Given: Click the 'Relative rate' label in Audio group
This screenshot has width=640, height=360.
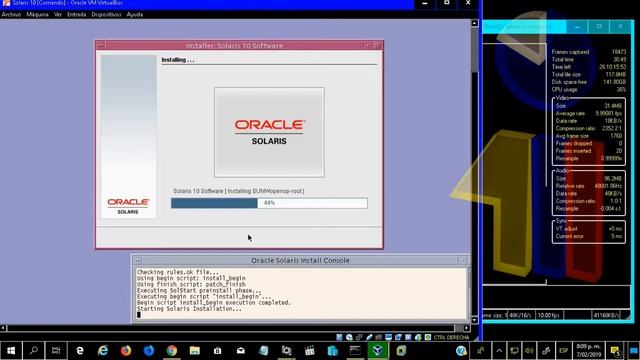Looking at the screenshot, I should [570, 186].
